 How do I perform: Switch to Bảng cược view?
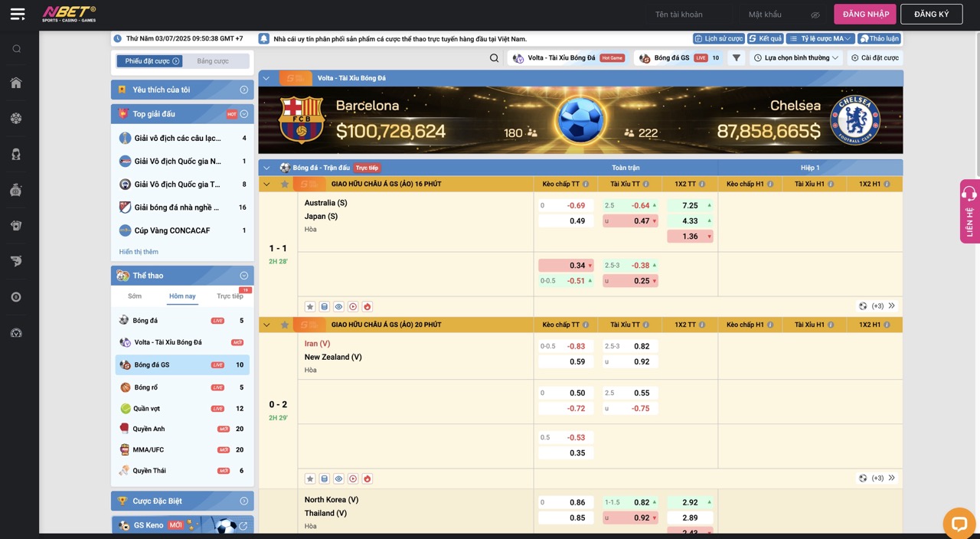pos(213,61)
